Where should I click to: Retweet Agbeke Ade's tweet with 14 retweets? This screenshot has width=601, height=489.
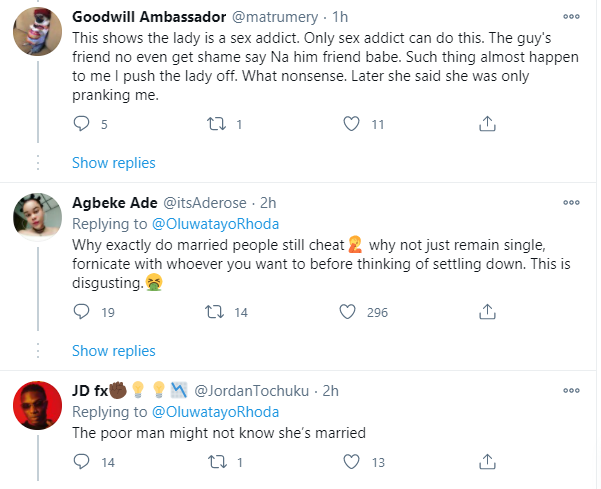tap(216, 313)
